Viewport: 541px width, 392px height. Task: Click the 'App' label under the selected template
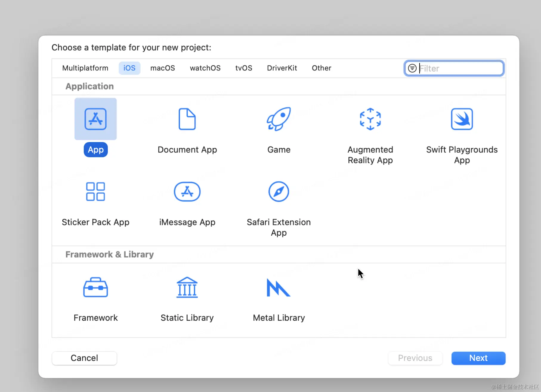pos(96,150)
